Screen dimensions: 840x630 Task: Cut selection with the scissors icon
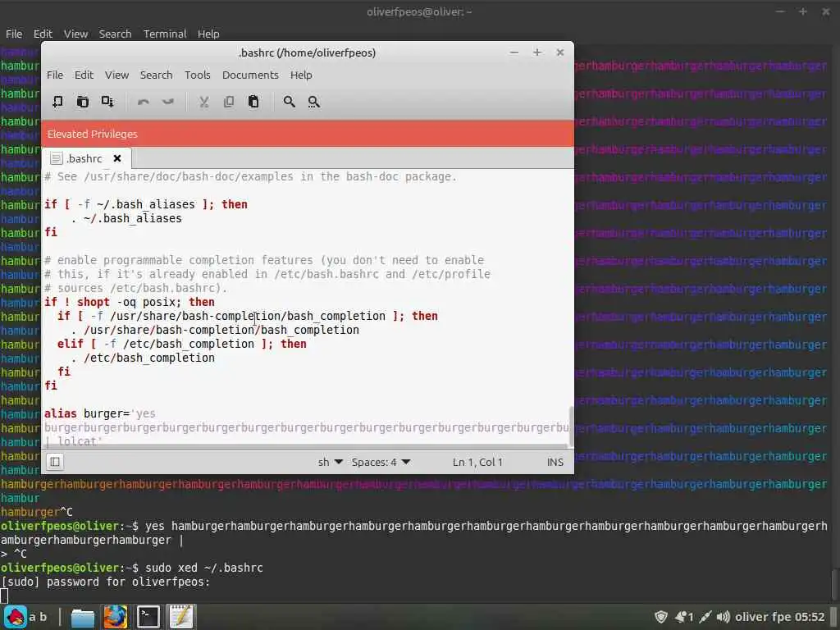pyautogui.click(x=203, y=102)
